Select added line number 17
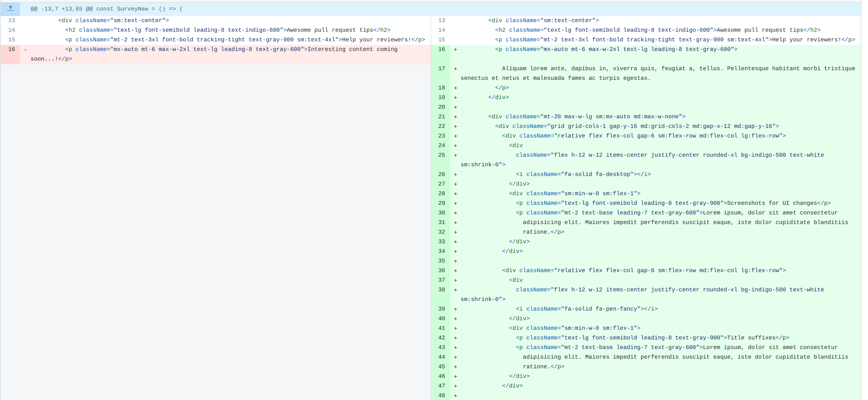Screen dimensions: 868x400 click(x=441, y=68)
